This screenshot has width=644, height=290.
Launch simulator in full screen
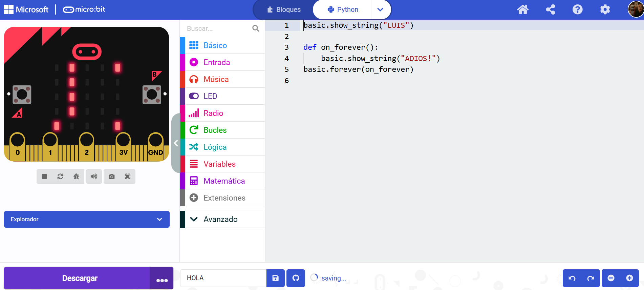127,177
